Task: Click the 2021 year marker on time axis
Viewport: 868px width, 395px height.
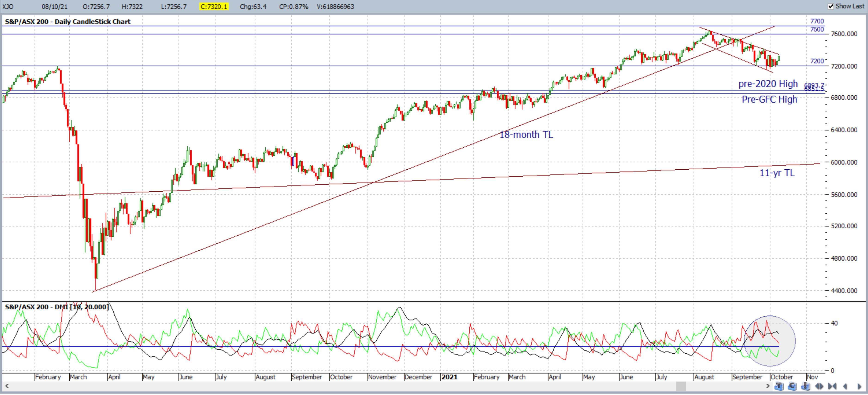Action: tap(449, 377)
